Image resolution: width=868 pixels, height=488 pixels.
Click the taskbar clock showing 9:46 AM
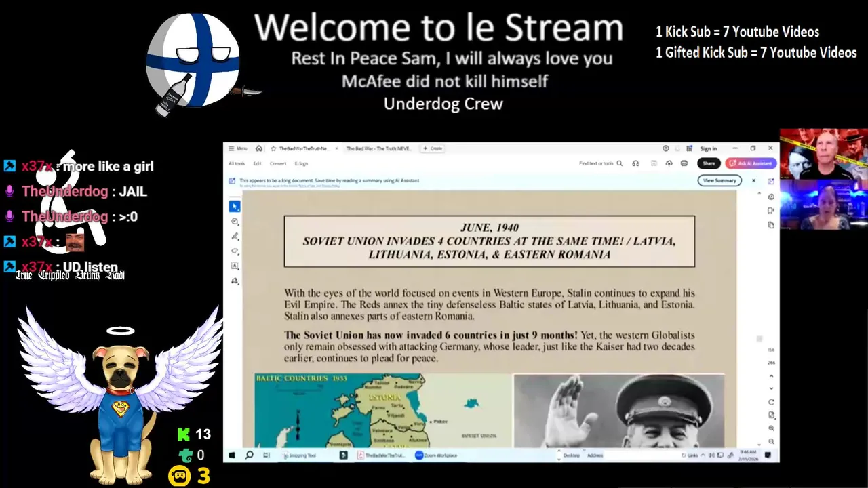point(748,455)
